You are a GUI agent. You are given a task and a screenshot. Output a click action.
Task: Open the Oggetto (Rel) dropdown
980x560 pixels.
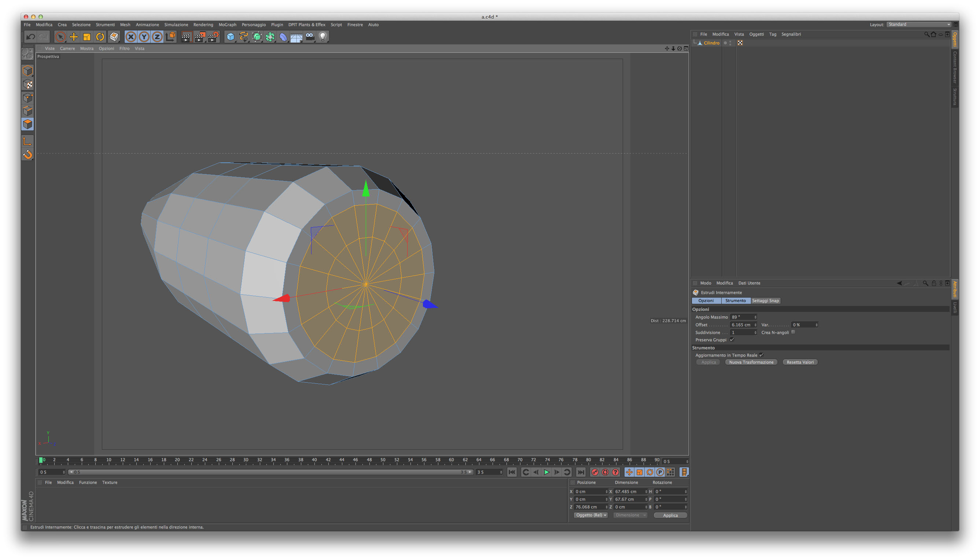(591, 515)
